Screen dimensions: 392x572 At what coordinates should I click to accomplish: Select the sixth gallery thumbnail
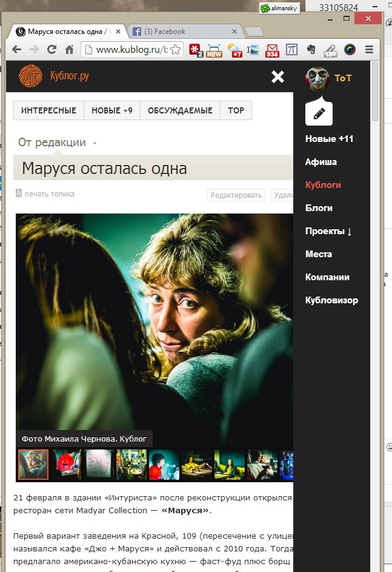click(197, 465)
